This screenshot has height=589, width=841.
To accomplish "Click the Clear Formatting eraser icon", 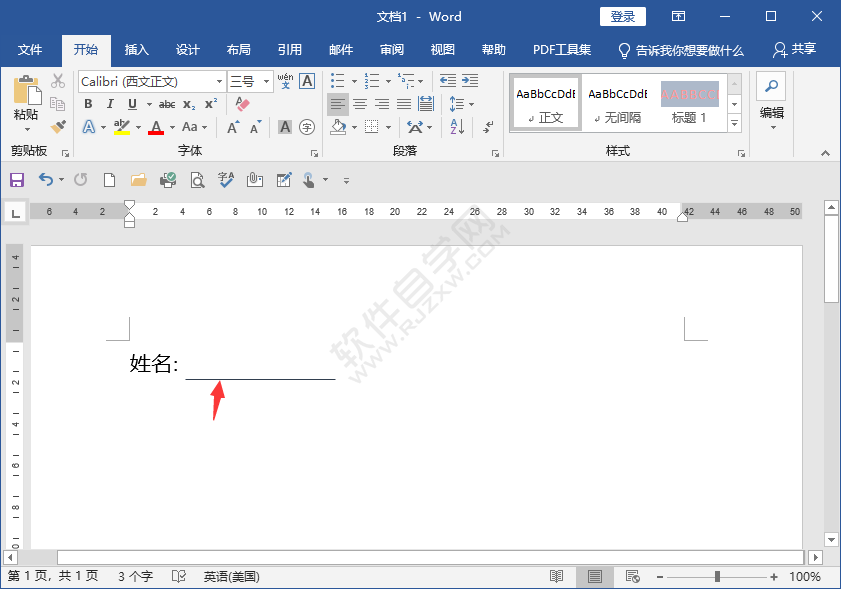I will click(242, 104).
